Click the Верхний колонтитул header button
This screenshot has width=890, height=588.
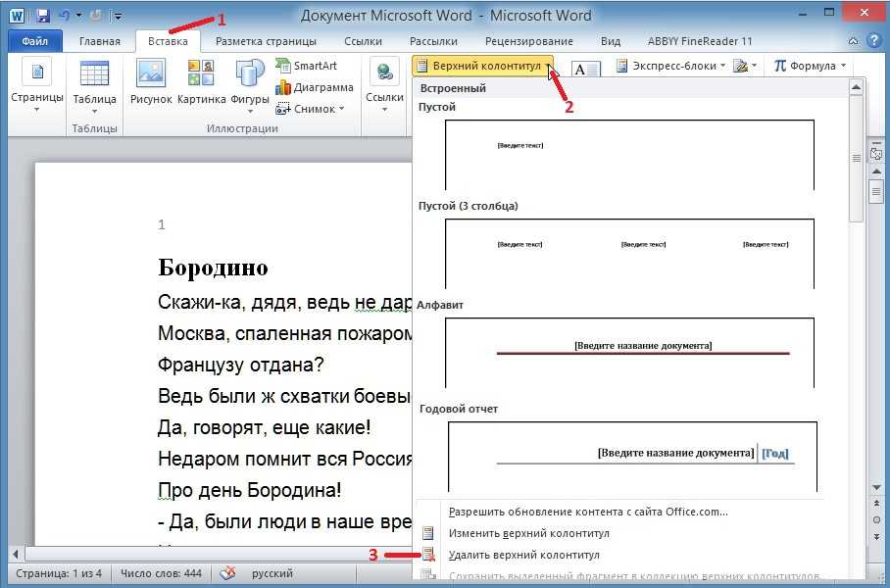pos(483,66)
